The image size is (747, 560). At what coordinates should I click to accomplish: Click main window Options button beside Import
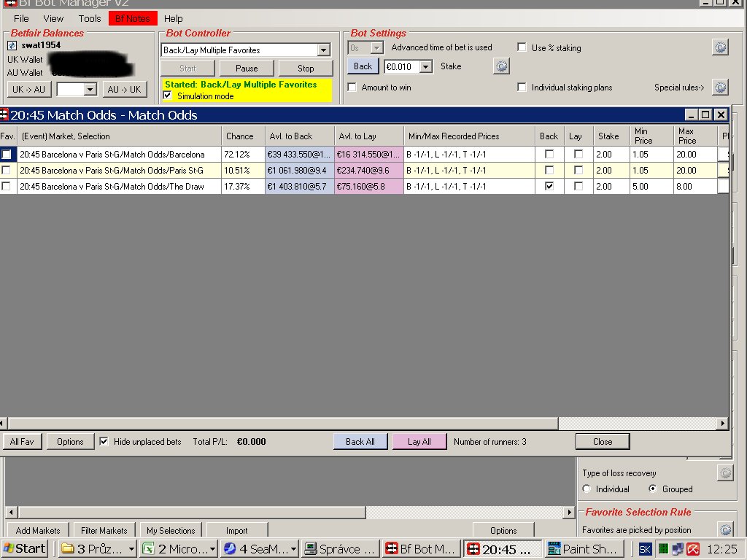click(503, 530)
